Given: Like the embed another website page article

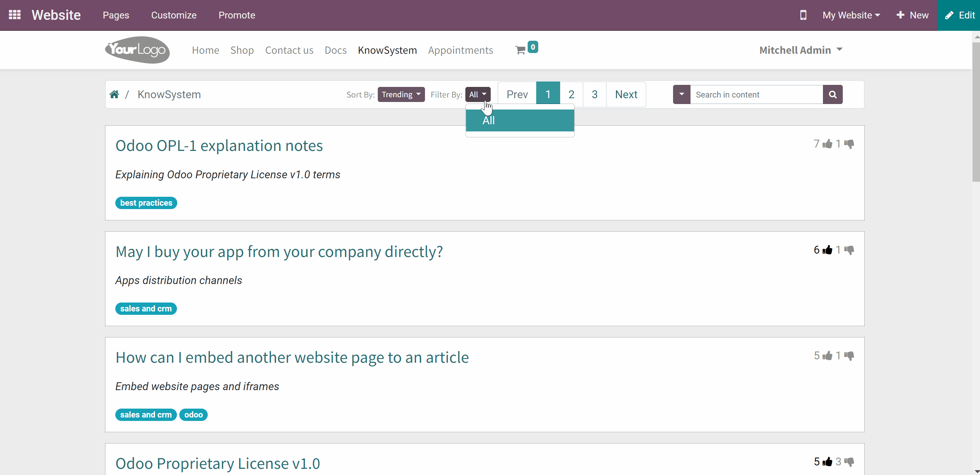Looking at the screenshot, I should 827,356.
